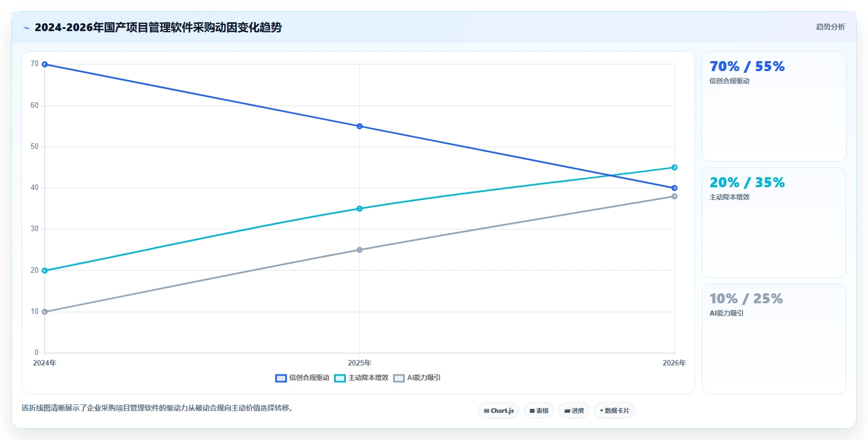The height and width of the screenshot is (440, 868).
Task: Click the 10% / 25% card value
Action: coord(746,299)
